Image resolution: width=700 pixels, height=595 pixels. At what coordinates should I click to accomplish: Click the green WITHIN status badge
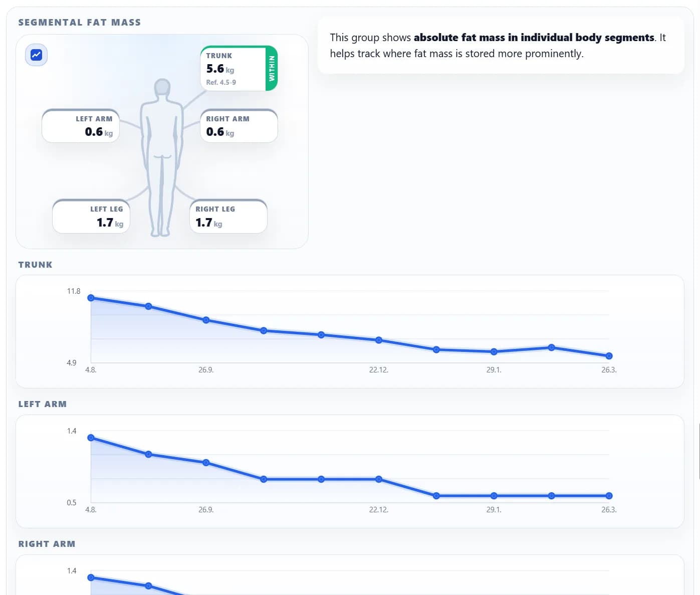coord(272,68)
